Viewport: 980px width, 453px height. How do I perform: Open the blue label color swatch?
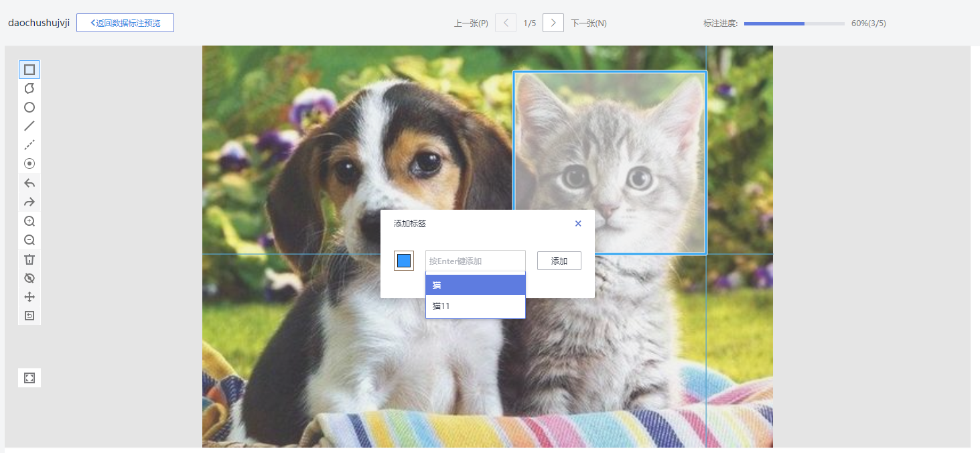pos(404,261)
